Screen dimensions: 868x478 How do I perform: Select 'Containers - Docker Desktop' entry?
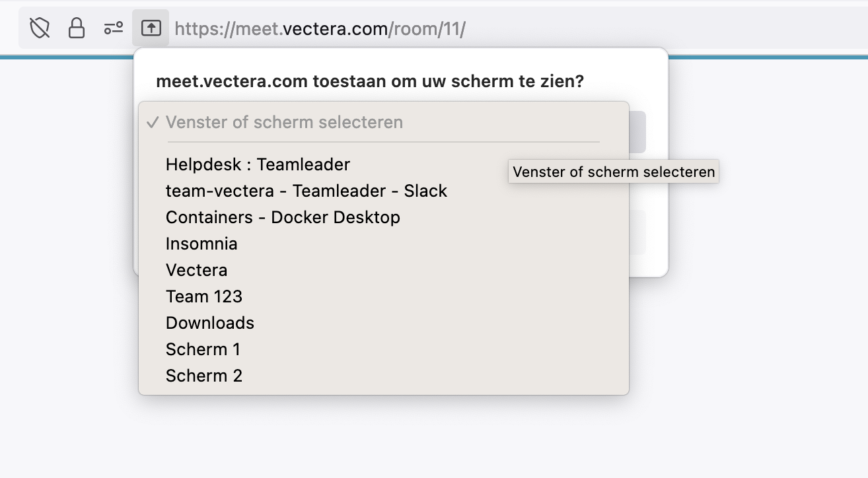coord(383,217)
